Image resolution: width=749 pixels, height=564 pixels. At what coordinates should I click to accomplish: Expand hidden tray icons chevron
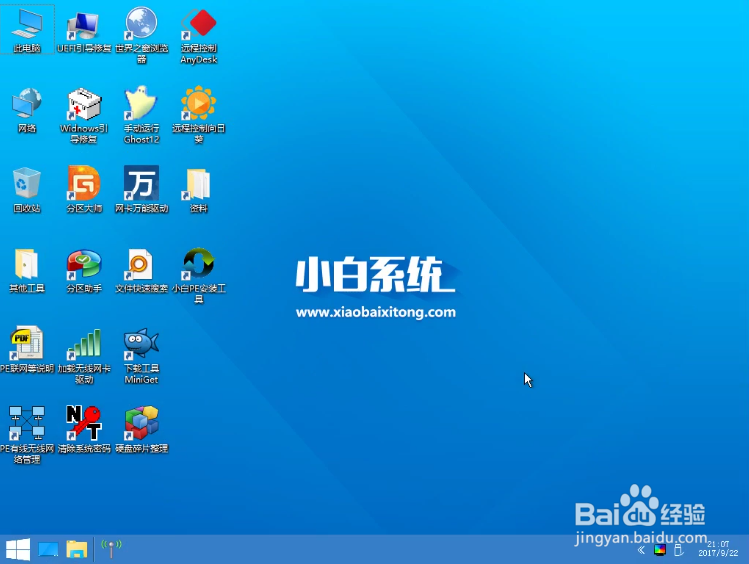tap(641, 550)
